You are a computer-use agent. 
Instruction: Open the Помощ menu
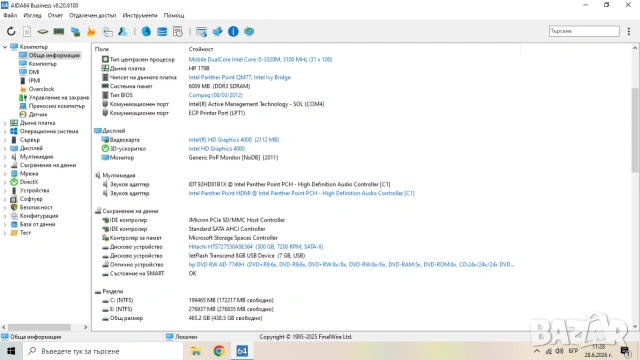pos(174,15)
